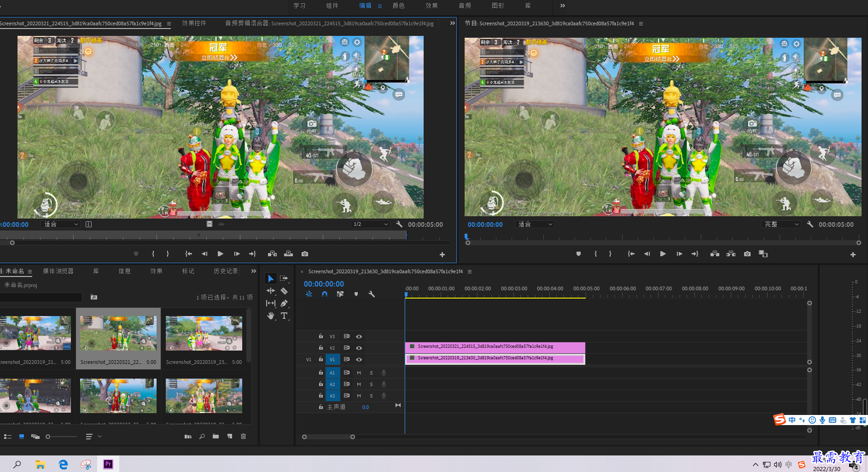Viewport: 868px width, 472px height.
Task: Open the sort icons dropdown in Project panel
Action: (x=93, y=436)
